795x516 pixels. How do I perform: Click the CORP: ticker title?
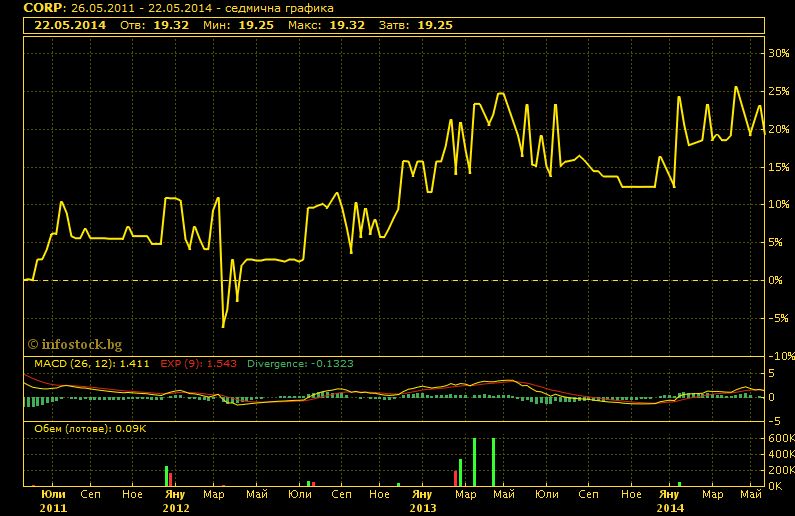(45, 8)
